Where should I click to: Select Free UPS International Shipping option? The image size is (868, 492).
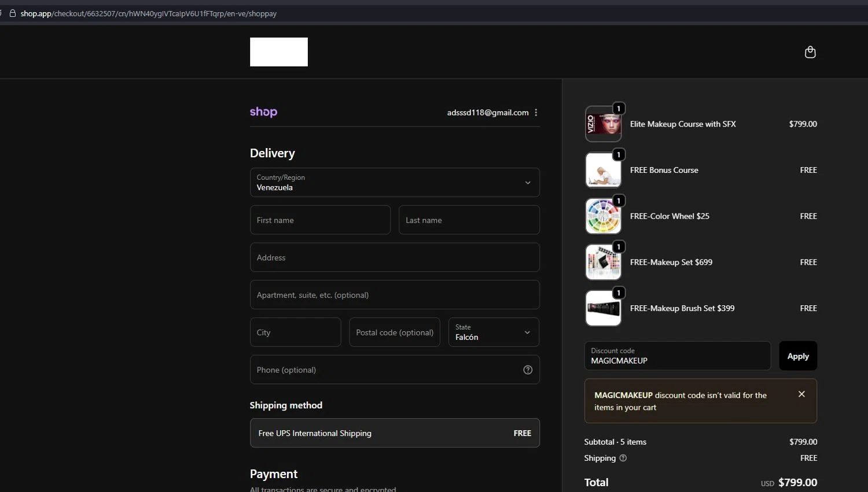[x=395, y=433]
